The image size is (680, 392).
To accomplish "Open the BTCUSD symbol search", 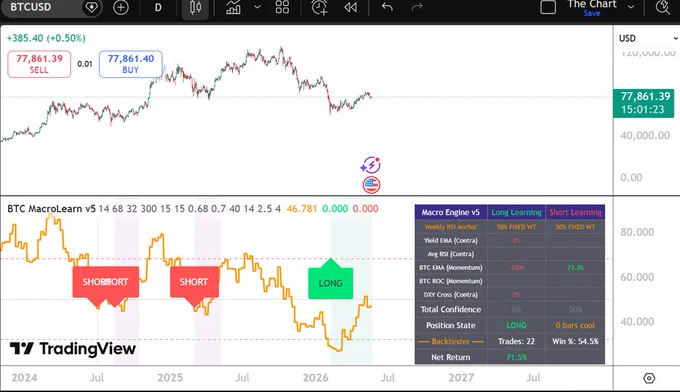I will point(30,7).
